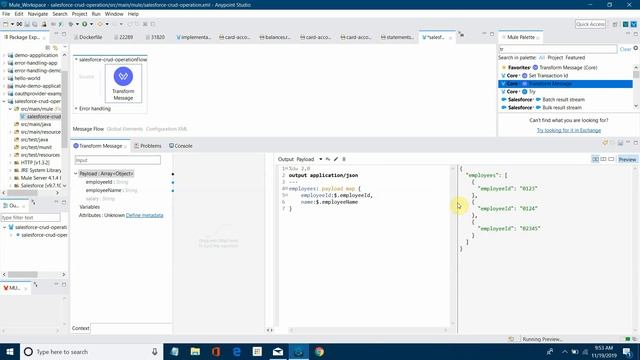Click the Mule Palette search box
The width and height of the screenshot is (640, 360).
coord(558,49)
